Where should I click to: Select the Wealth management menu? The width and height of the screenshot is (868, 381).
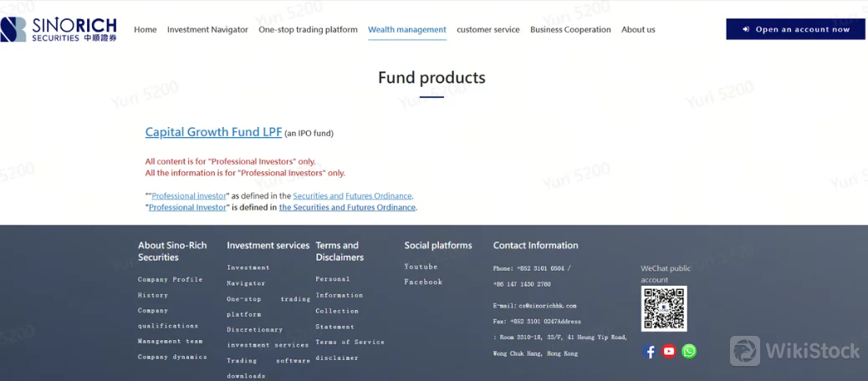407,30
